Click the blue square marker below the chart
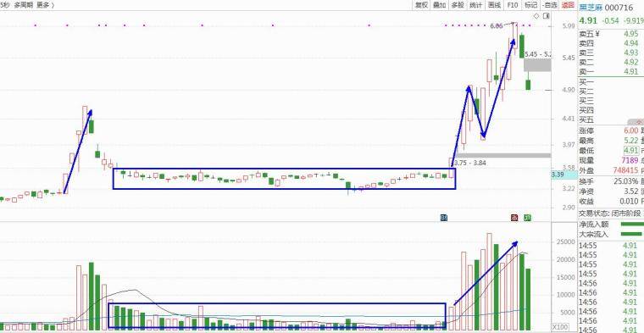The image size is (644, 333). (443, 218)
